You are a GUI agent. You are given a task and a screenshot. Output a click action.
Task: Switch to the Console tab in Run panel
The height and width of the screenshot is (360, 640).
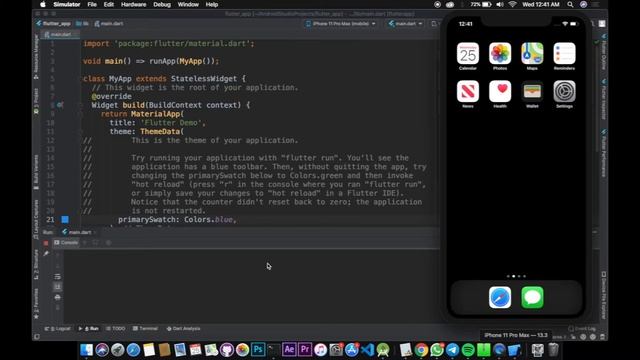[66, 242]
